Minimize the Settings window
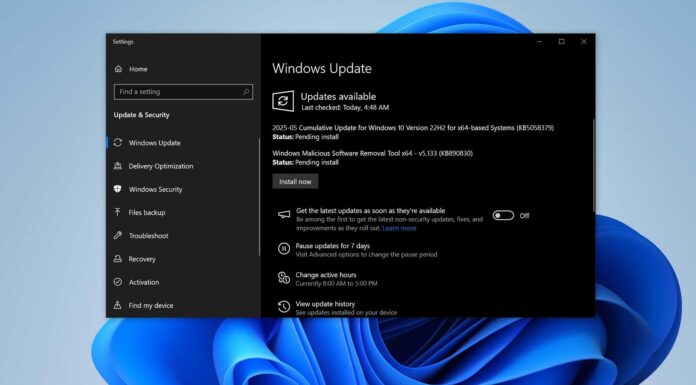Viewport: 696px width, 385px height. [x=539, y=42]
